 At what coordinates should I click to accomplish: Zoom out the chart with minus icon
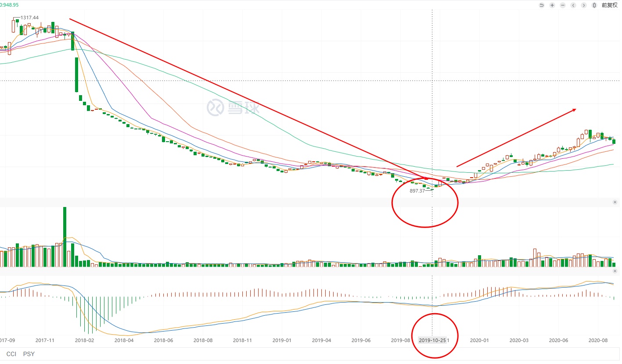pyautogui.click(x=563, y=5)
